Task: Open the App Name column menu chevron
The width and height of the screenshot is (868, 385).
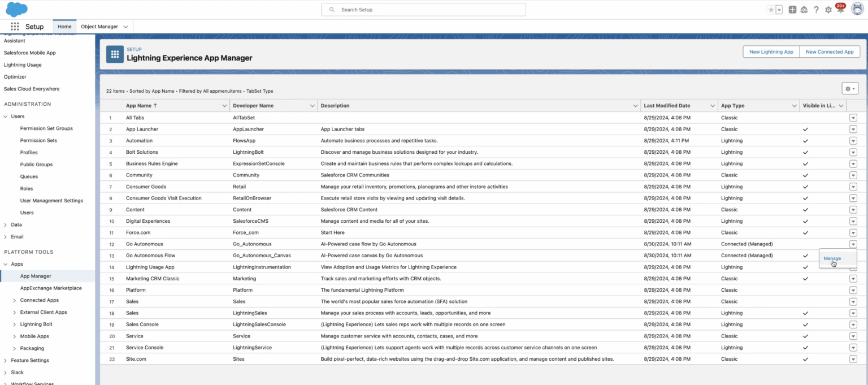Action: coord(224,106)
